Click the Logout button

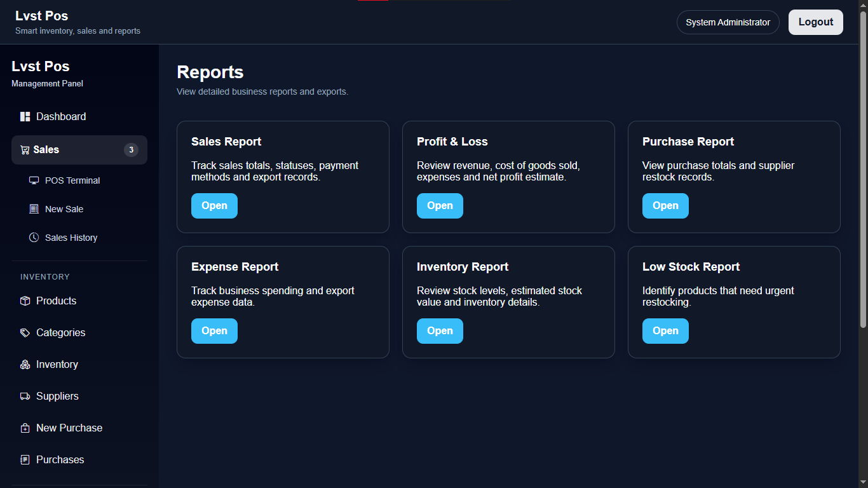click(815, 22)
